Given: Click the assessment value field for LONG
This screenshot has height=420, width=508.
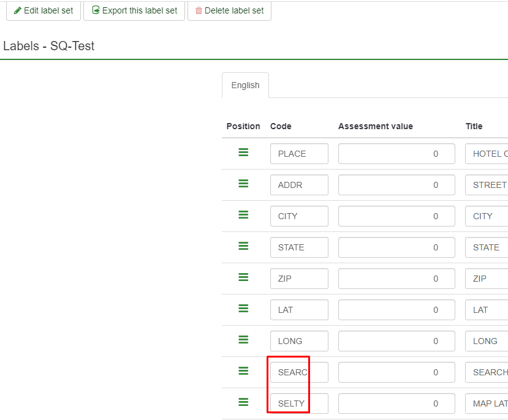Looking at the screenshot, I should coord(396,341).
